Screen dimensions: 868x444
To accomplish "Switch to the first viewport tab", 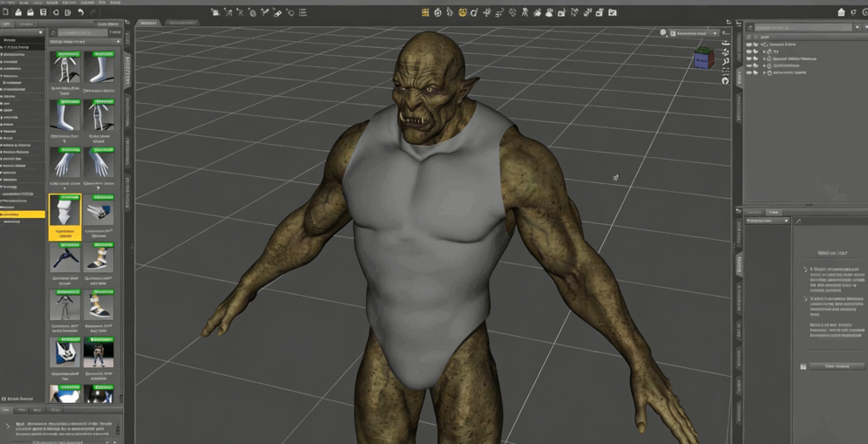I will (x=149, y=23).
